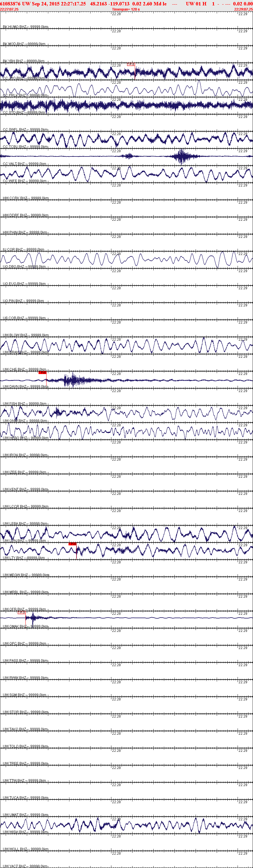Image resolution: width=253 pixels, height=868 pixels.
Task: Select the BK.YBH BHZ station label
Action: (x=24, y=61)
